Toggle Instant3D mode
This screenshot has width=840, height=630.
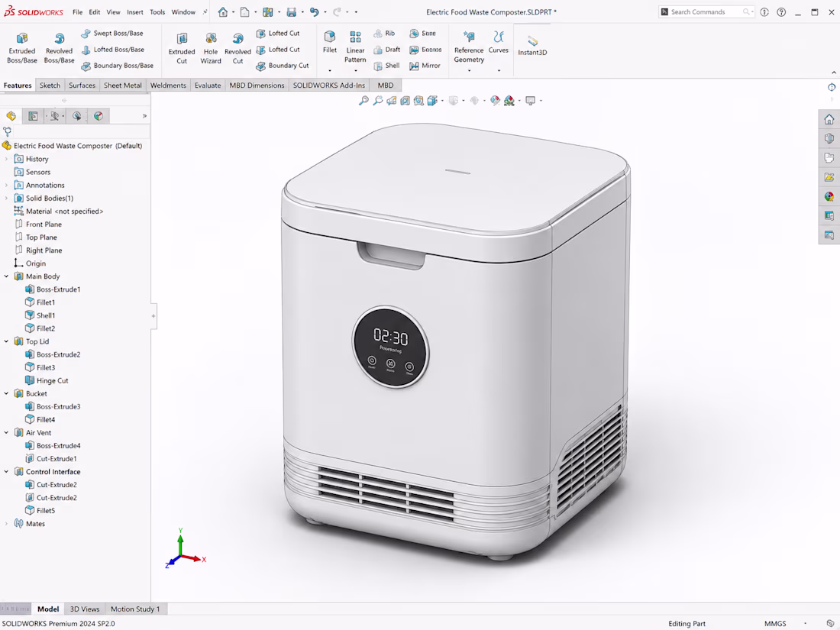[x=532, y=46]
